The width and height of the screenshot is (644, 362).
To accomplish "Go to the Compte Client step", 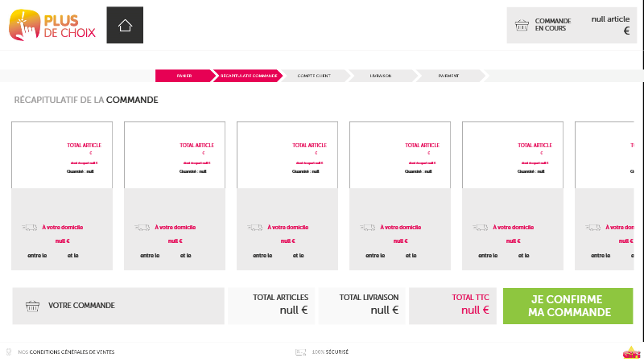I will [314, 76].
